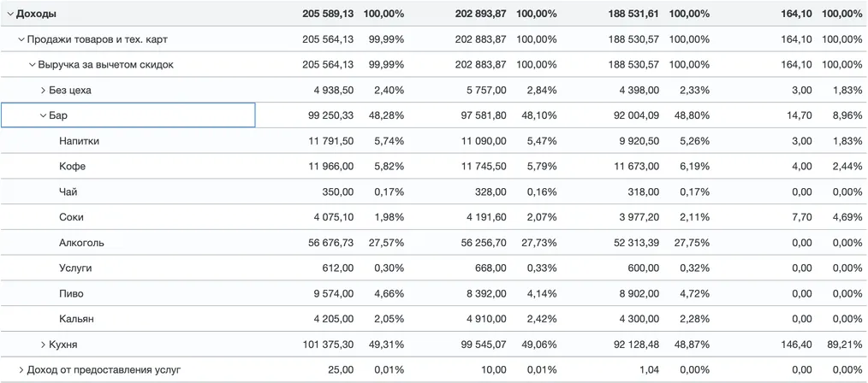Collapse Выручка за вычетом скидок chevron
Image resolution: width=868 pixels, height=383 pixels.
pyautogui.click(x=33, y=65)
